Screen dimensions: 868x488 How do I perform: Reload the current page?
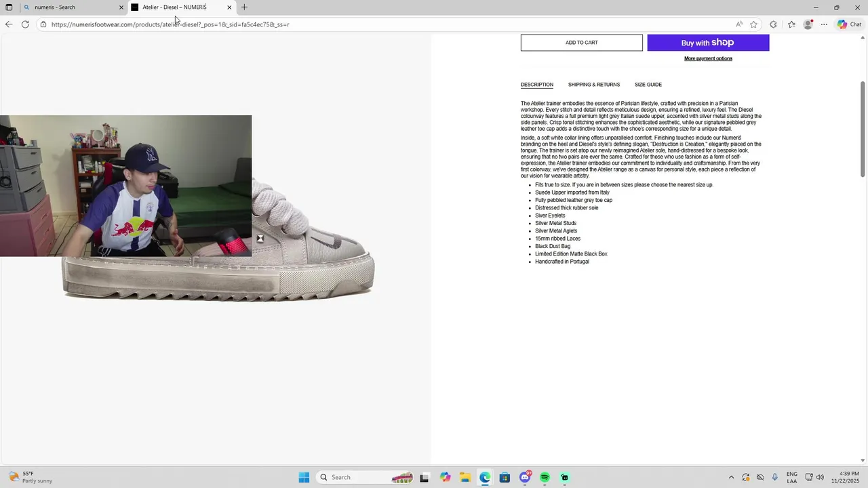click(25, 24)
